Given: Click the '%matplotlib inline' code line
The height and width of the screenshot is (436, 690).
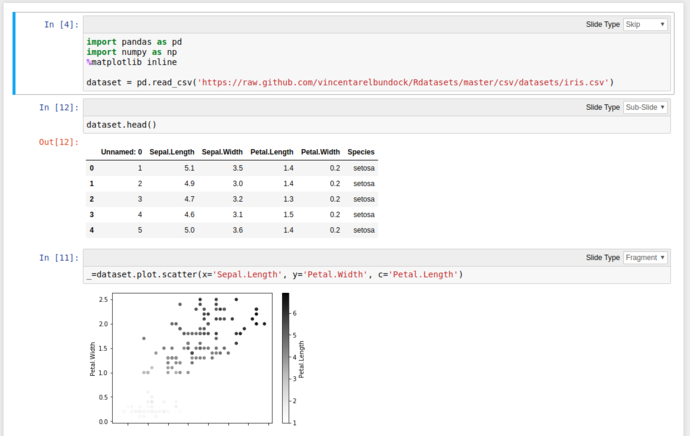Looking at the screenshot, I should tap(132, 62).
